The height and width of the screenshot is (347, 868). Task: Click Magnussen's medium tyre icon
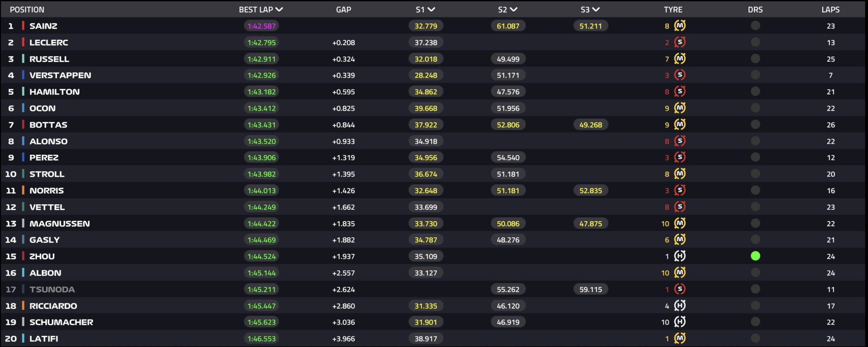(x=680, y=223)
